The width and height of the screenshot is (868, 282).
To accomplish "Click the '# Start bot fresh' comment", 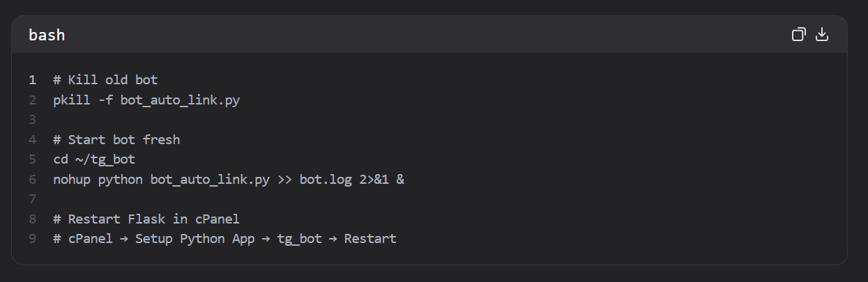I will pos(116,140).
